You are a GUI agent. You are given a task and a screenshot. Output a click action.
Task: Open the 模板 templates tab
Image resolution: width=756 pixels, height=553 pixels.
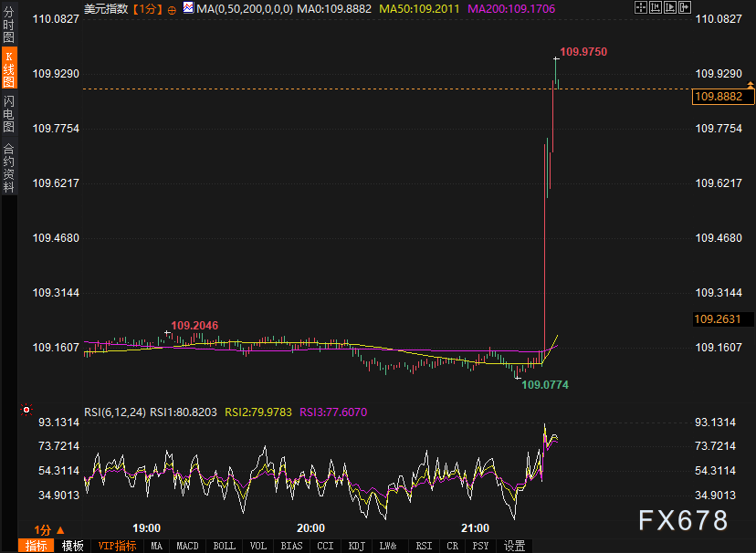pyautogui.click(x=73, y=546)
